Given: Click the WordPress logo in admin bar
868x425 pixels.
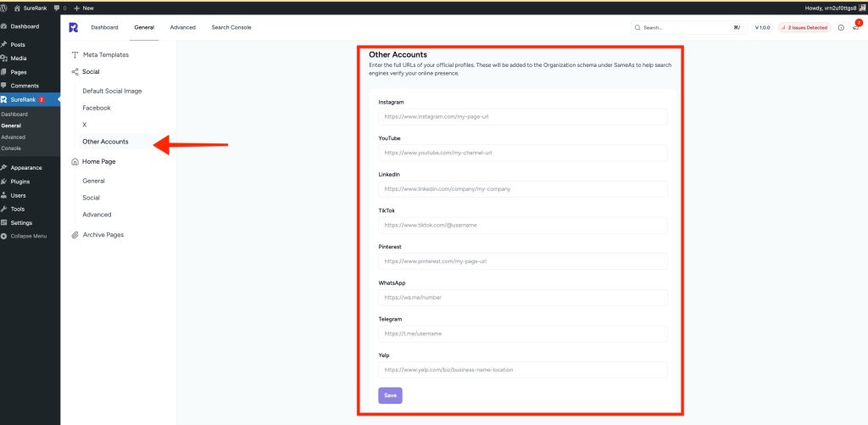Looking at the screenshot, I should click(4, 8).
